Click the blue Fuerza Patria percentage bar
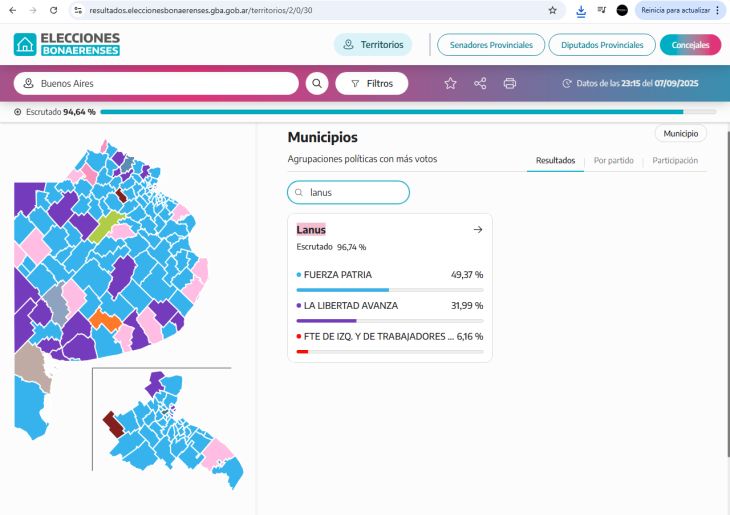This screenshot has height=515, width=730. 343,290
